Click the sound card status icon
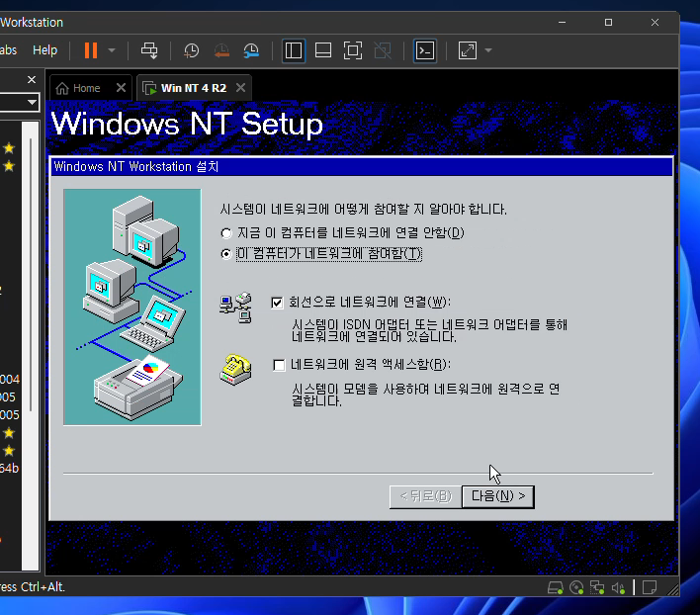The width and height of the screenshot is (700, 615). click(x=618, y=587)
